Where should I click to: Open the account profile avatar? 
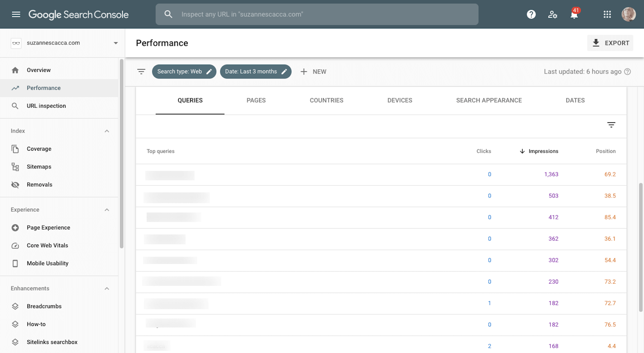(x=628, y=14)
